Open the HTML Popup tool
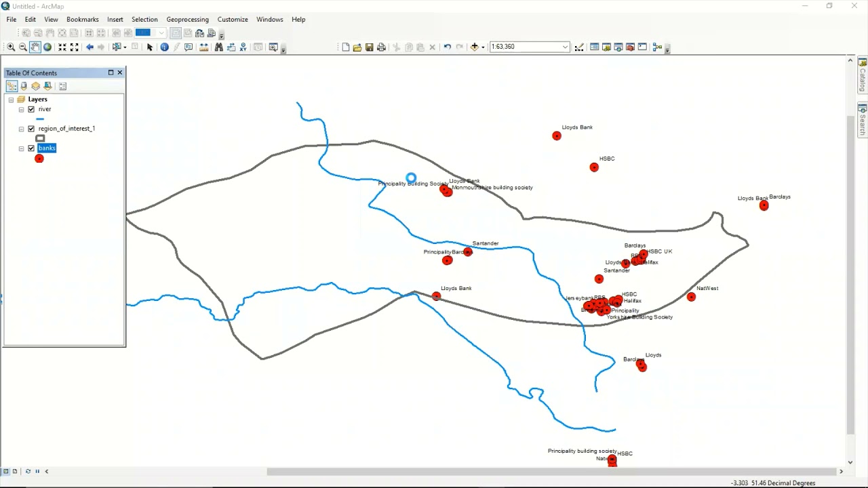The height and width of the screenshot is (488, 868). (189, 47)
